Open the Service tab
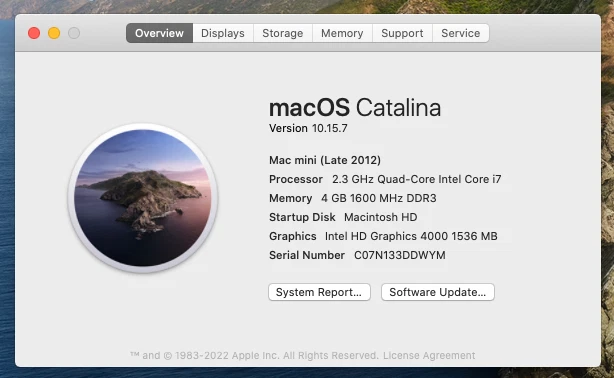 pyautogui.click(x=460, y=33)
